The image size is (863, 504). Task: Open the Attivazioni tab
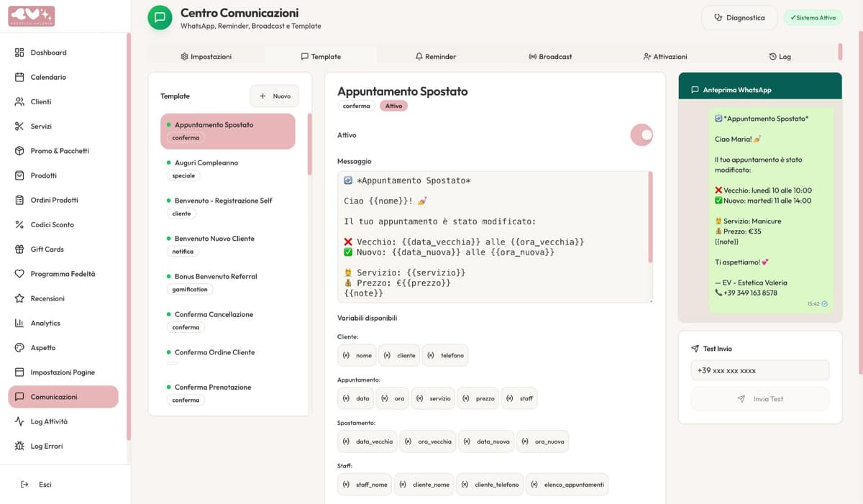coord(665,56)
